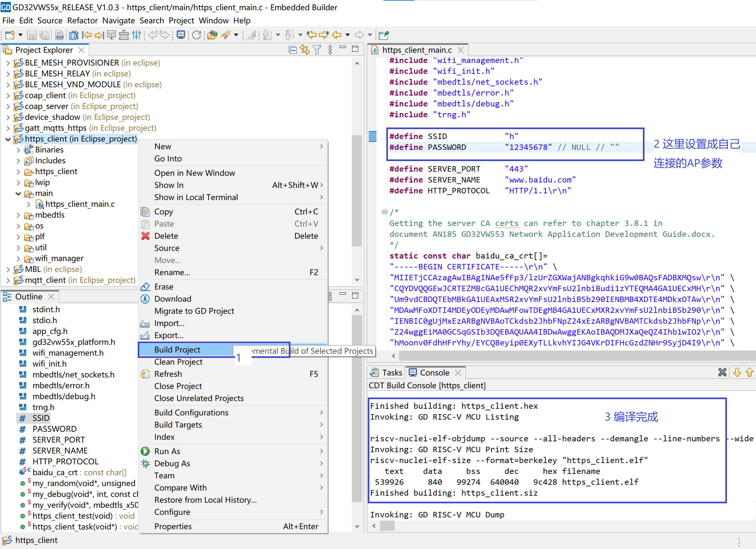Viewport: 756px width, 549px height.
Task: Open the Navigate menu
Action: (118, 21)
